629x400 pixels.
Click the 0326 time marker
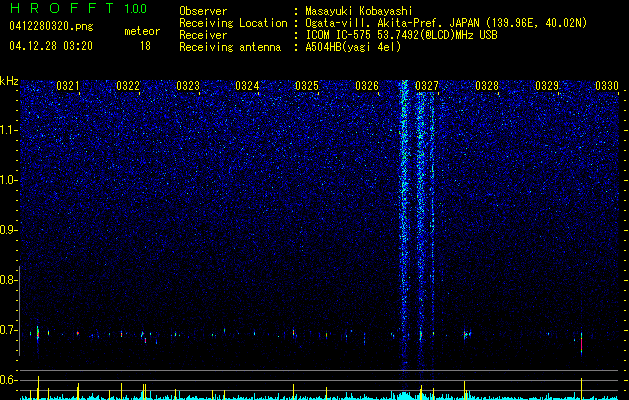point(367,86)
